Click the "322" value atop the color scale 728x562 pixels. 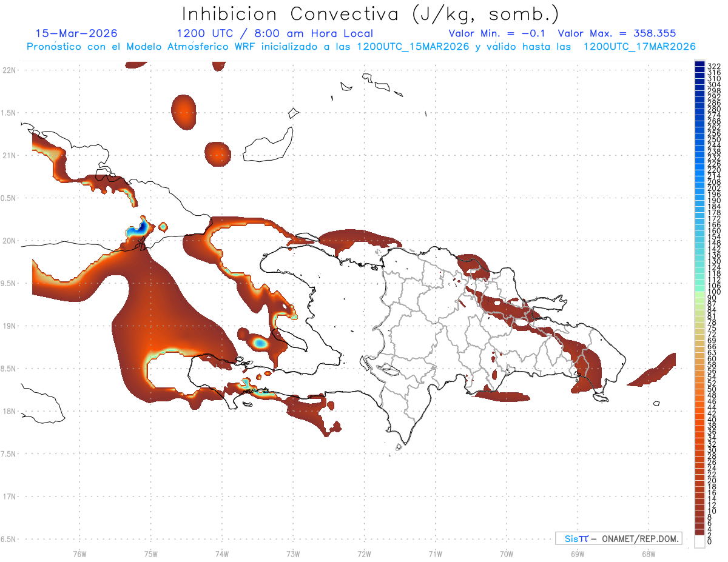pos(713,66)
